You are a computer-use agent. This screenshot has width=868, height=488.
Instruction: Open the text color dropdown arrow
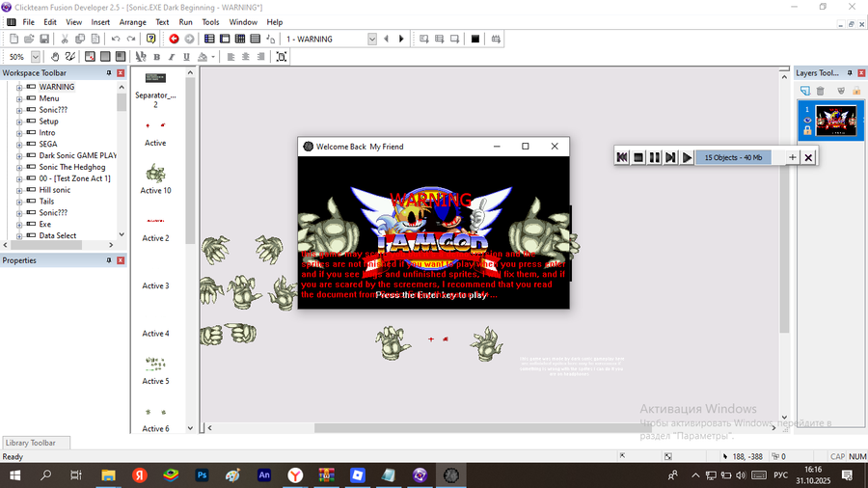pos(213,57)
